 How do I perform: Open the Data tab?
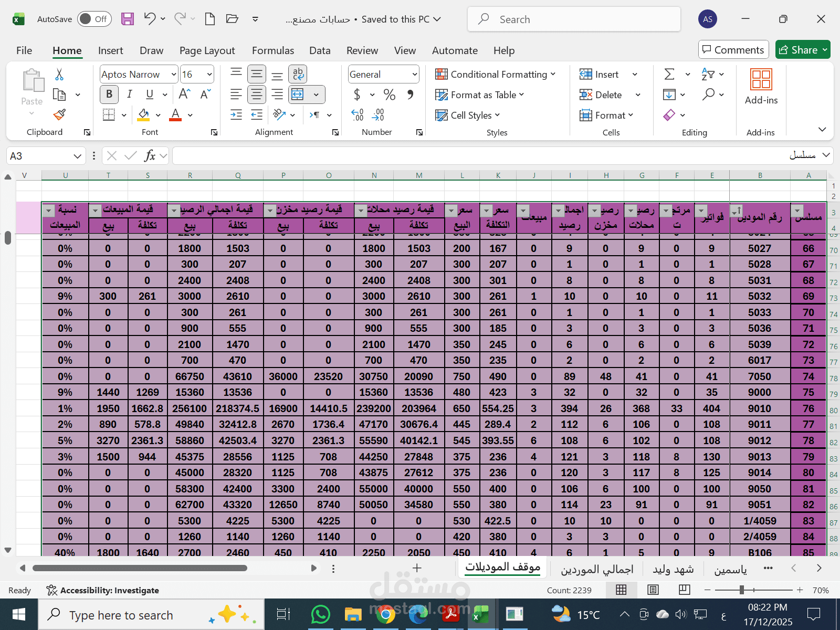(320, 50)
